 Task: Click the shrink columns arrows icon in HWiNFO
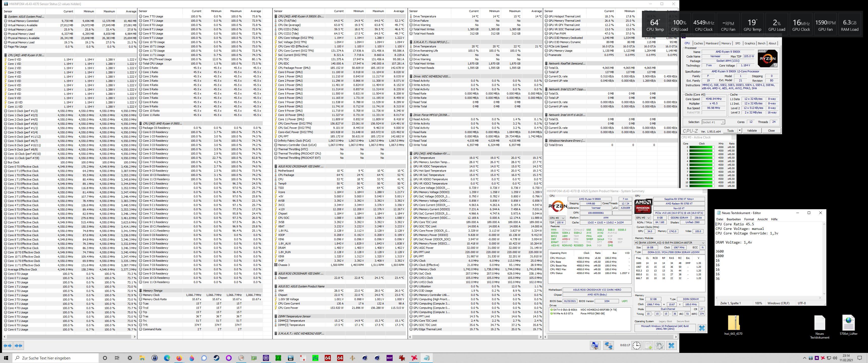18,346
